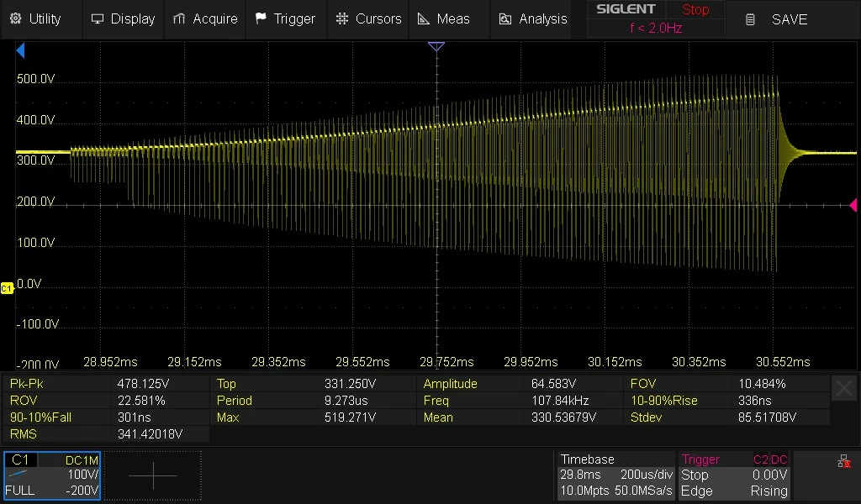
Task: Select the Pk-Pk measurement value
Action: click(143, 383)
